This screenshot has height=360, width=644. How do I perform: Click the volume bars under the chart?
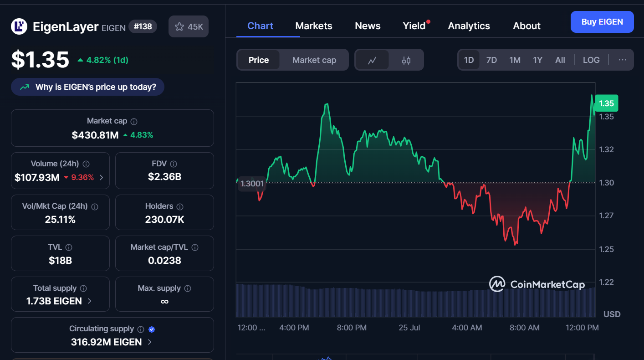[x=415, y=301]
